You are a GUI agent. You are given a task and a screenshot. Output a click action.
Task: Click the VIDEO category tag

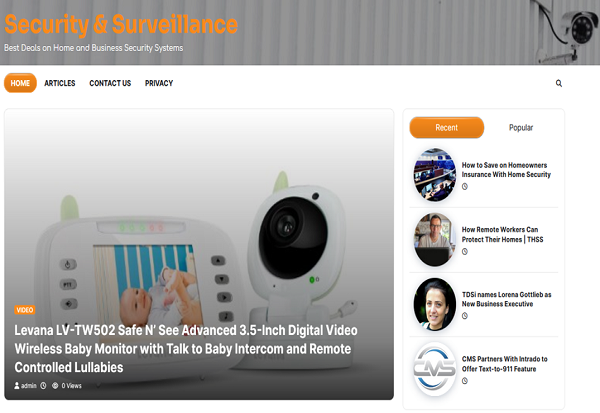[25, 310]
